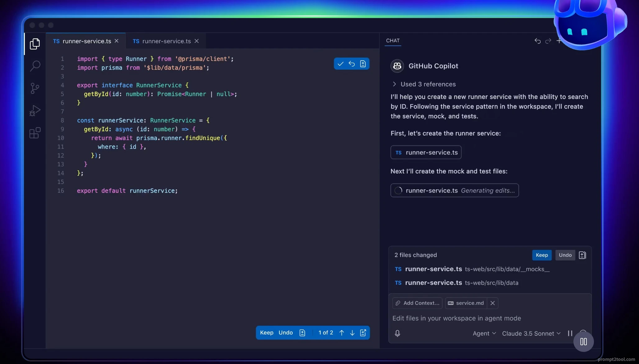Go to next change with down arrow
The height and width of the screenshot is (364, 639).
pos(352,333)
